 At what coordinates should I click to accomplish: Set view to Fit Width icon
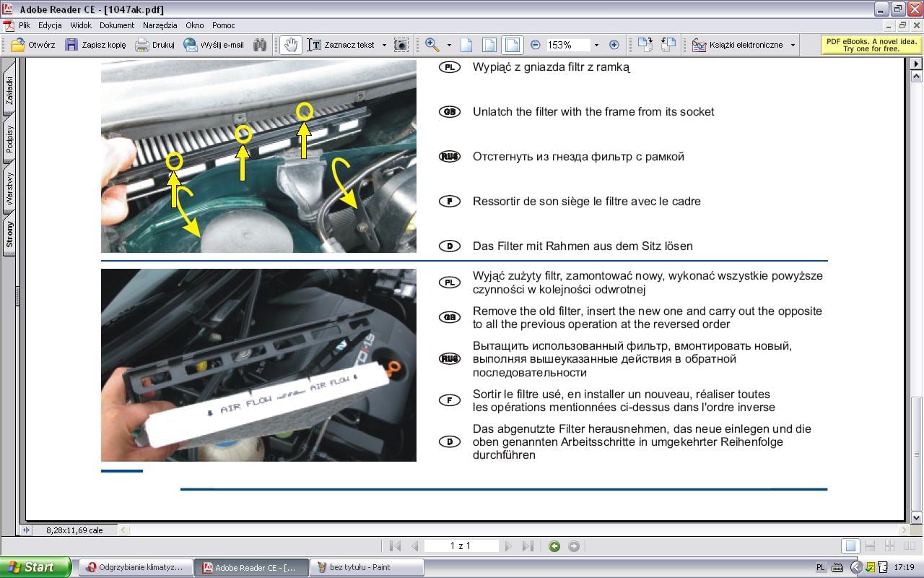pos(512,45)
